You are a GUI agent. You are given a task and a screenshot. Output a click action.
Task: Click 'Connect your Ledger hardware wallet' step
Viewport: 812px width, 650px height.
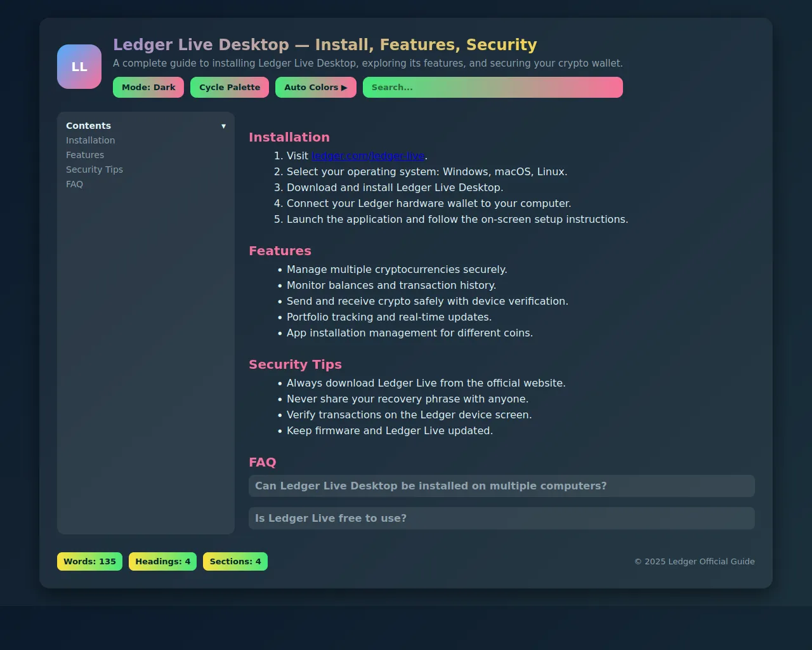[429, 204]
